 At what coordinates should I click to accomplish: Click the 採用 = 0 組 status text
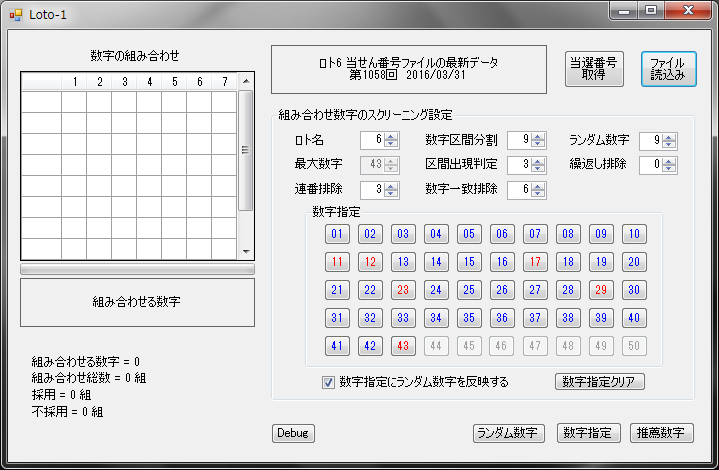[x=61, y=395]
